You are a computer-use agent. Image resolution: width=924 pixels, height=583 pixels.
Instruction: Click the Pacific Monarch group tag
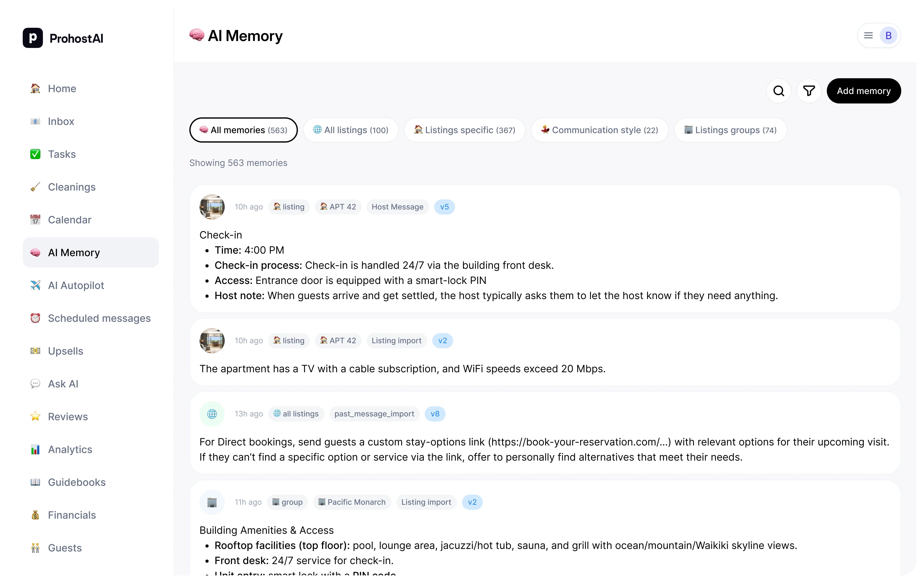(352, 502)
